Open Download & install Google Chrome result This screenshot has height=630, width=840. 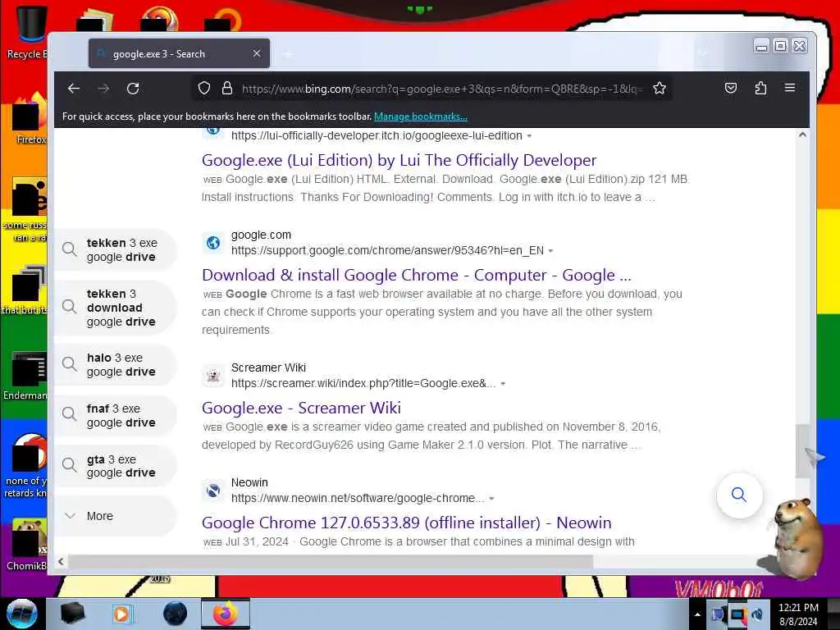pyautogui.click(x=417, y=276)
